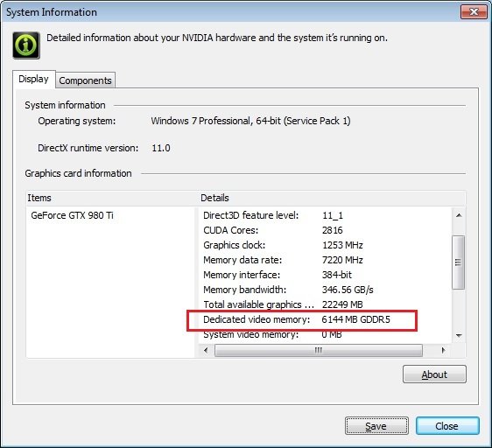Screen dimensions: 492x448
Task: Click the Close button
Action: pyautogui.click(x=447, y=426)
